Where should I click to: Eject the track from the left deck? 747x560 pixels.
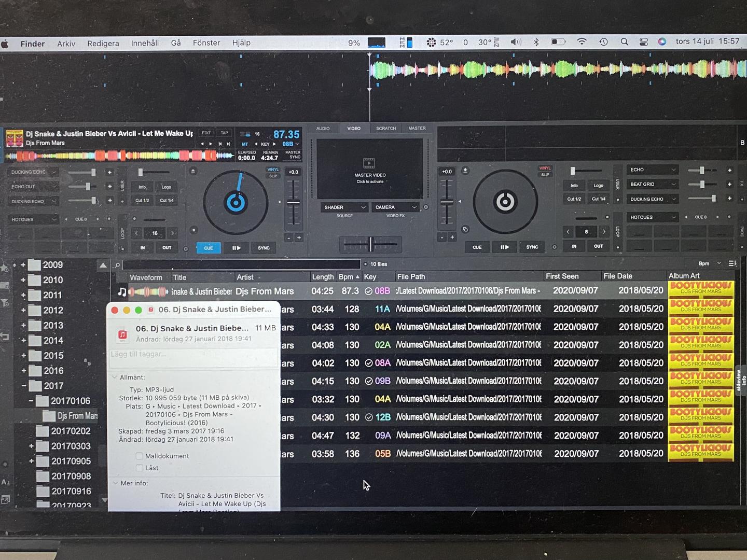click(193, 171)
